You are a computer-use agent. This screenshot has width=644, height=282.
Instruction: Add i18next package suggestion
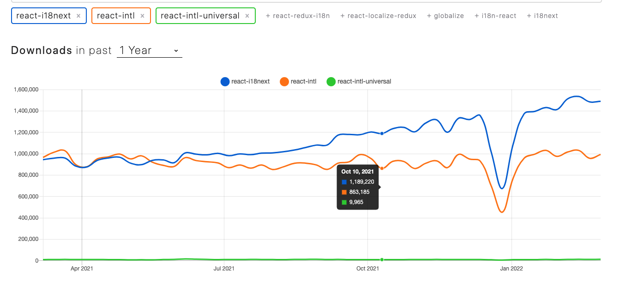coord(542,16)
